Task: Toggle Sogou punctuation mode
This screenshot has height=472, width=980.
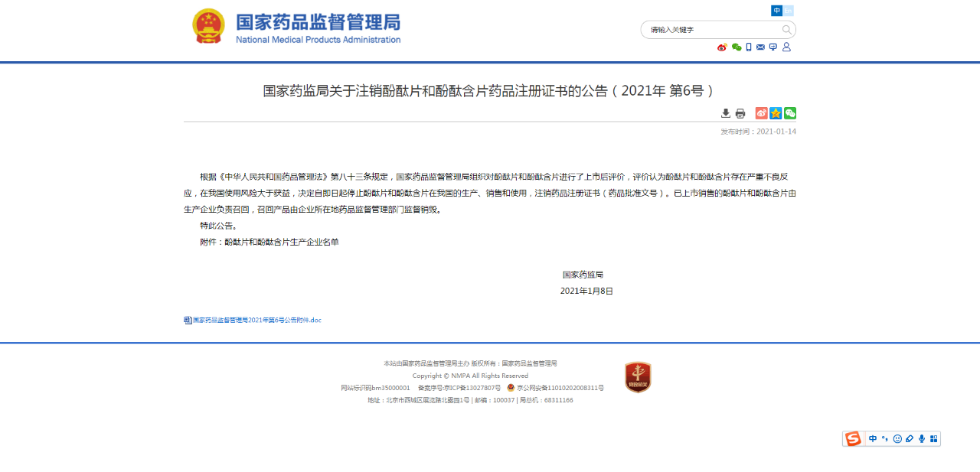Action: (885, 439)
